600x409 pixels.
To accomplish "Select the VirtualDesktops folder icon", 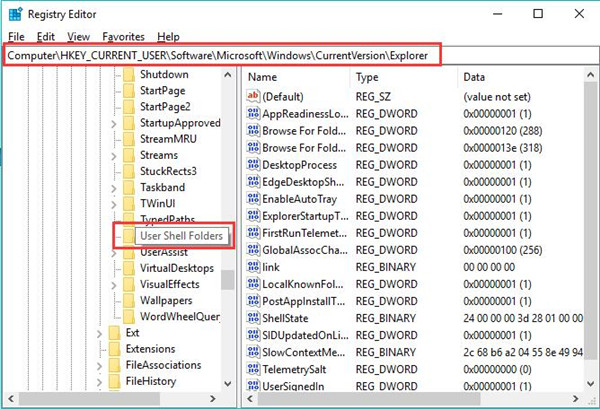I will coord(129,268).
